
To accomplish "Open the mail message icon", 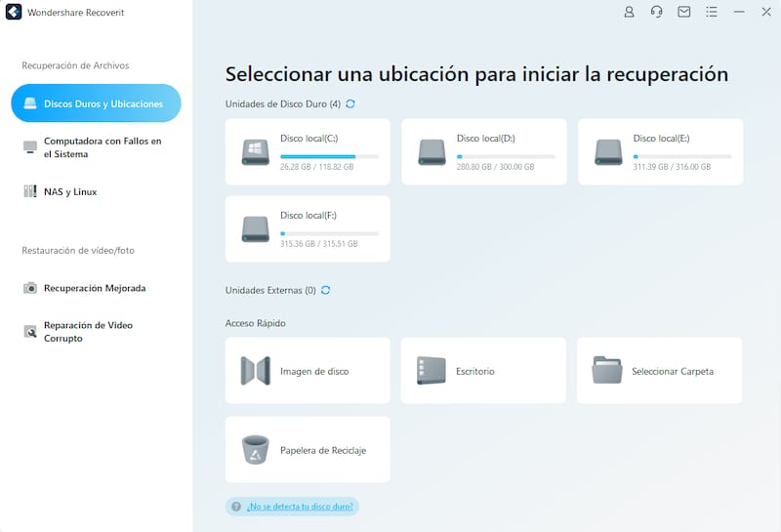I will (x=684, y=12).
